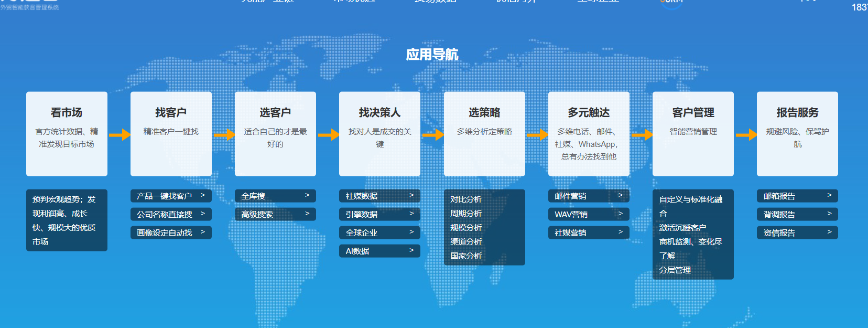Expand the 全库搜 entry arrow

point(307,195)
